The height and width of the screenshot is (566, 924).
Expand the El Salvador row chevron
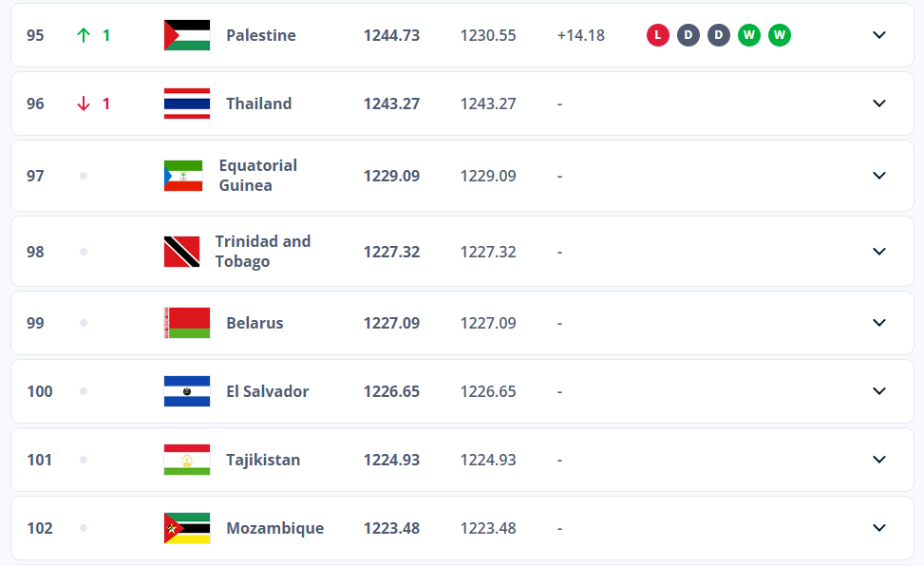coord(879,391)
